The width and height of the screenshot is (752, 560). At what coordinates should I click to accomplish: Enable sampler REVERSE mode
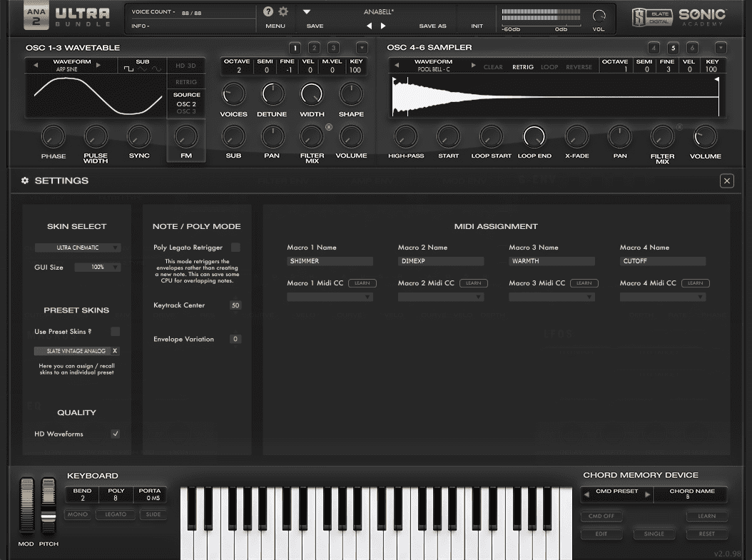pos(579,67)
